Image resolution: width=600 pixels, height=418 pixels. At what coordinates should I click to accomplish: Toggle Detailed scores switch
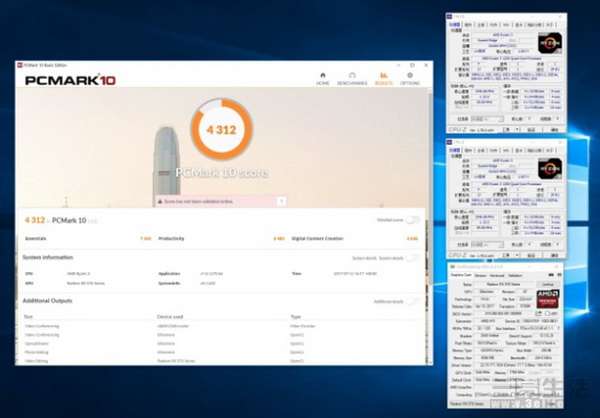click(x=413, y=220)
